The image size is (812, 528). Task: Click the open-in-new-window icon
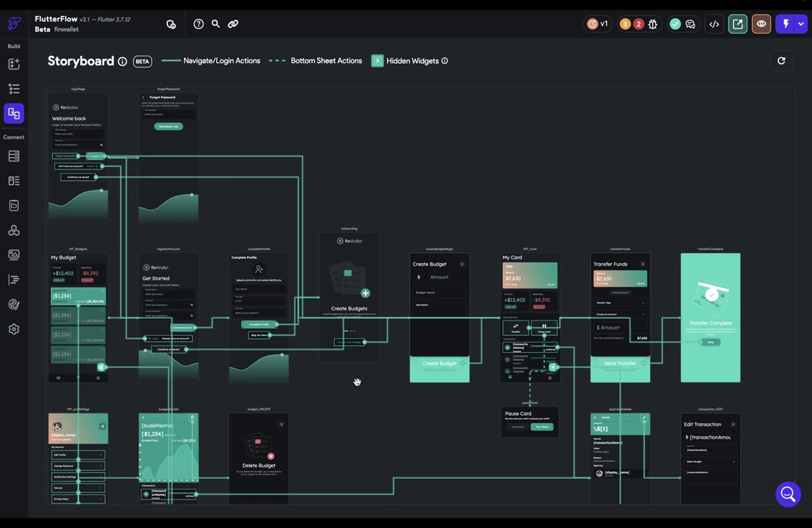point(738,24)
